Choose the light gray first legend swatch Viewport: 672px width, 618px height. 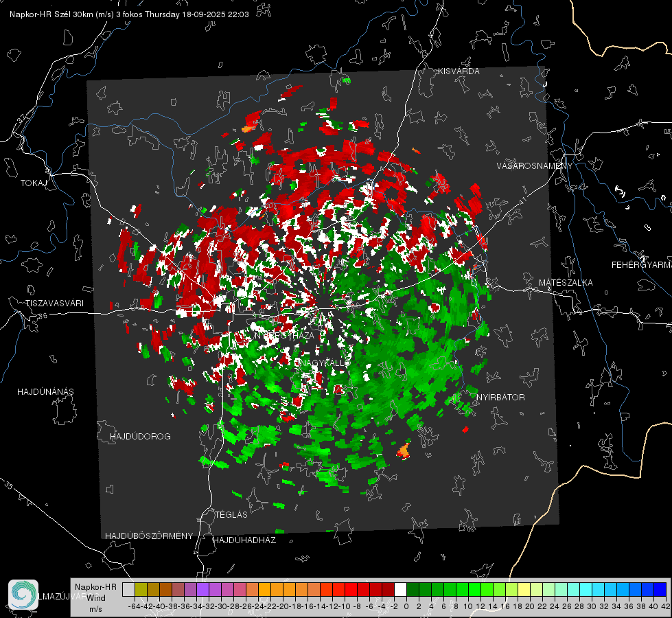[x=128, y=589]
